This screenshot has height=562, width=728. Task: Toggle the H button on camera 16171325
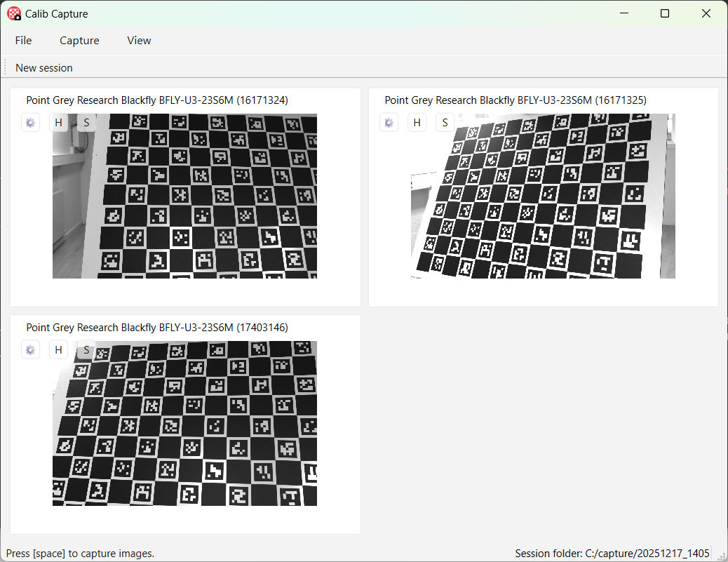pos(417,123)
